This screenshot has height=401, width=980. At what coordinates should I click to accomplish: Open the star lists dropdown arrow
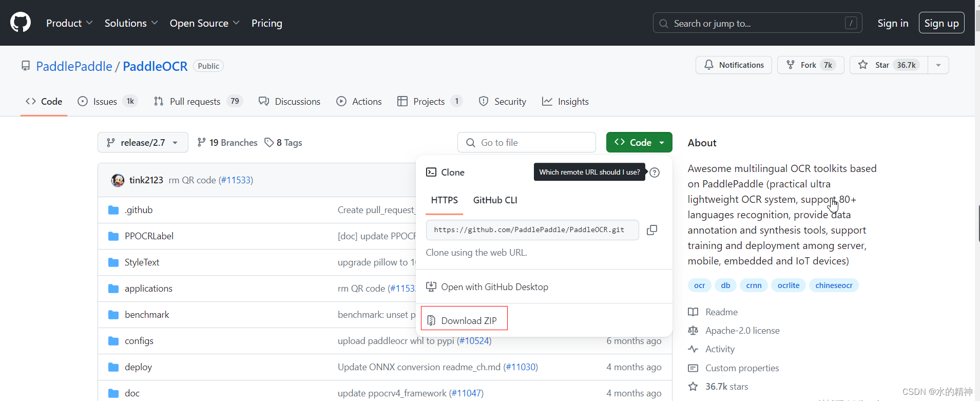coord(938,65)
